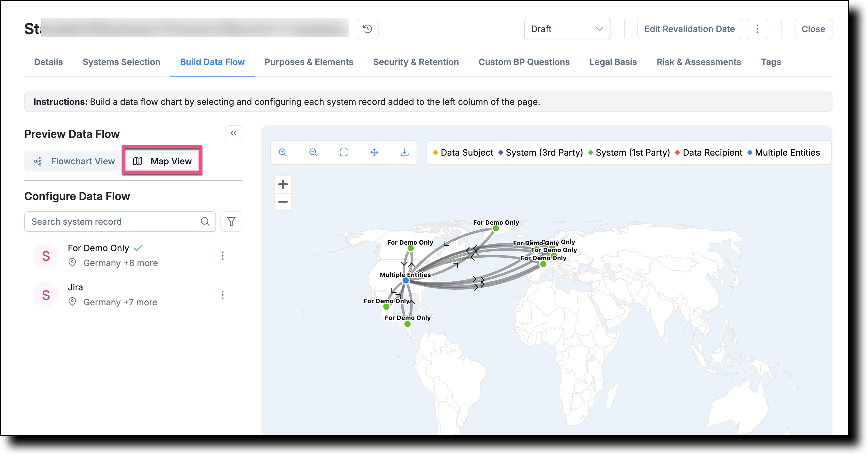Open the Legal Basis tab
Screen dimensions: 868x455
pyautogui.click(x=613, y=62)
